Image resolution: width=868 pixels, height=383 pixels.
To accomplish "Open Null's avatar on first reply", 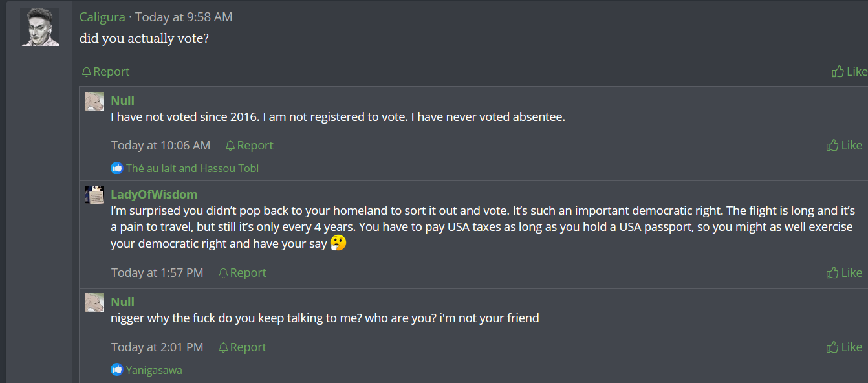I will 94,101.
